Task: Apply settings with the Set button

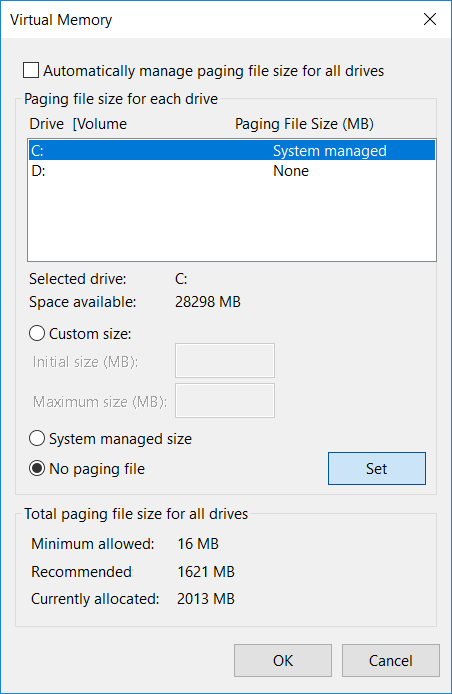Action: tap(377, 468)
